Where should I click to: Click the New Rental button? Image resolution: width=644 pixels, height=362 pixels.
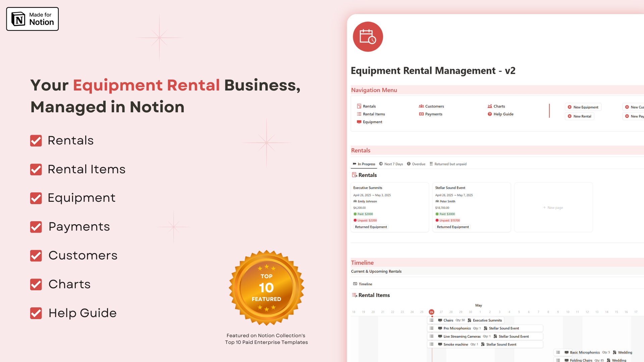[579, 116]
